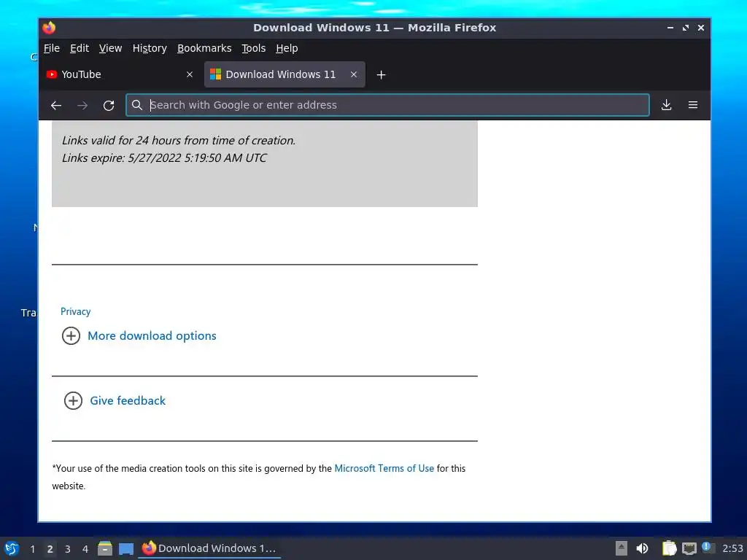Open the taskbar start menu icon
The image size is (747, 560).
click(x=12, y=548)
